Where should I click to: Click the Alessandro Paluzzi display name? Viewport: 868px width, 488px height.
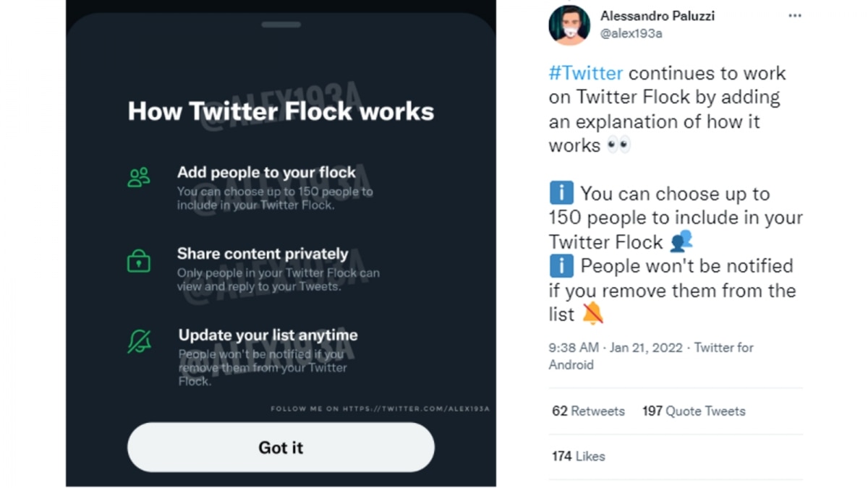pos(657,16)
